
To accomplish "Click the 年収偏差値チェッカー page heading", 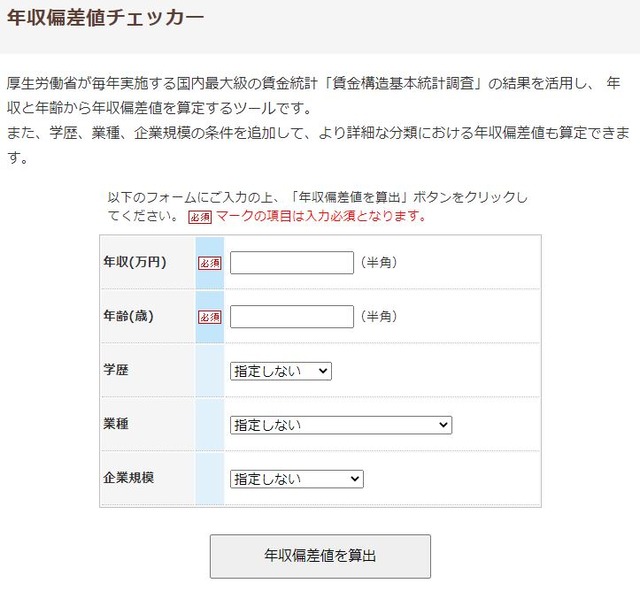I will (x=105, y=18).
